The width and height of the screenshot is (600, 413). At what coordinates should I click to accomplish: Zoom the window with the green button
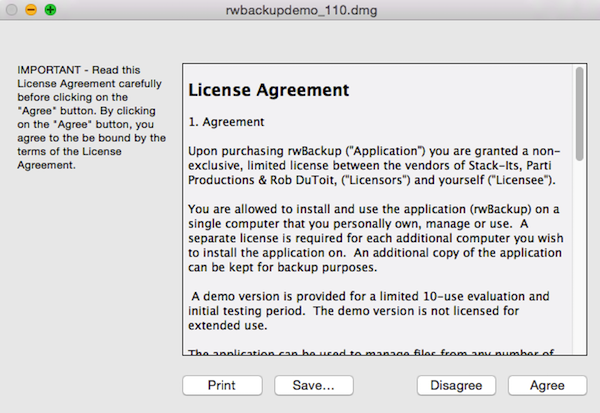[50, 10]
